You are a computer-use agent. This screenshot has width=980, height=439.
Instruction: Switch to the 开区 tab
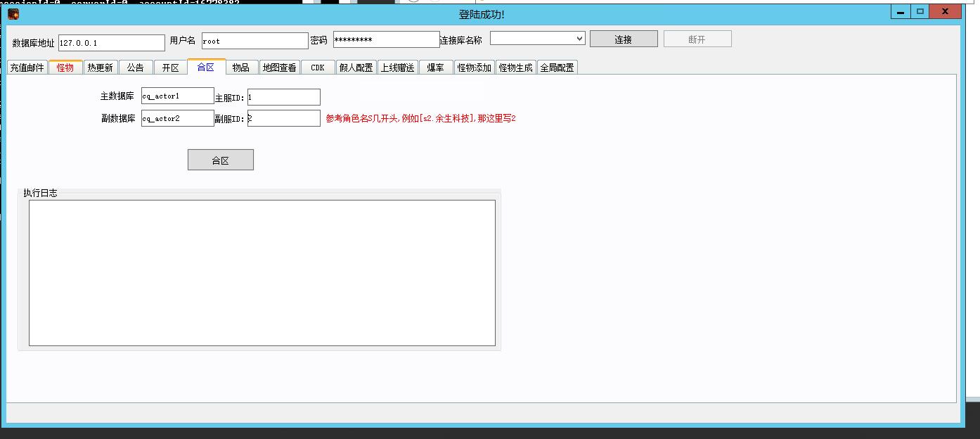(x=170, y=68)
